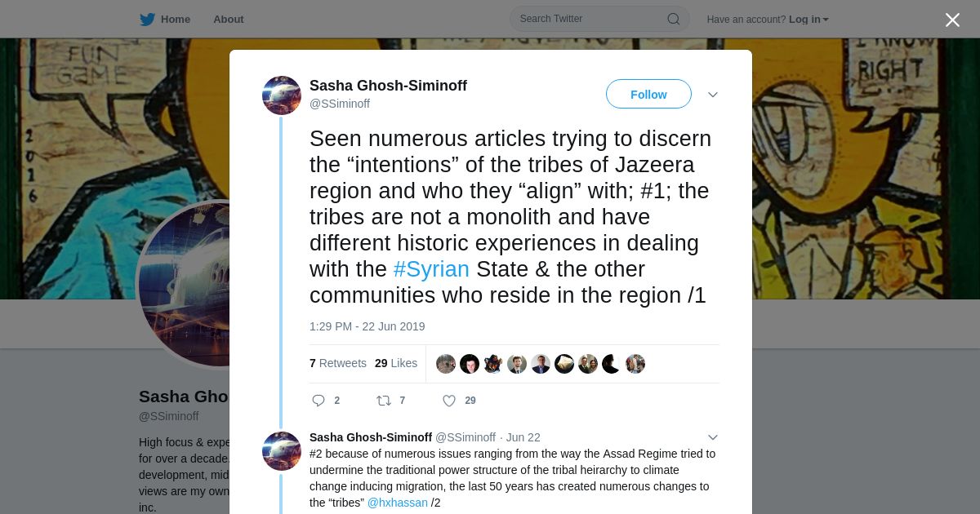Screen dimensions: 980x514
Task: Close the tweet overlay with X
Action: [x=952, y=20]
